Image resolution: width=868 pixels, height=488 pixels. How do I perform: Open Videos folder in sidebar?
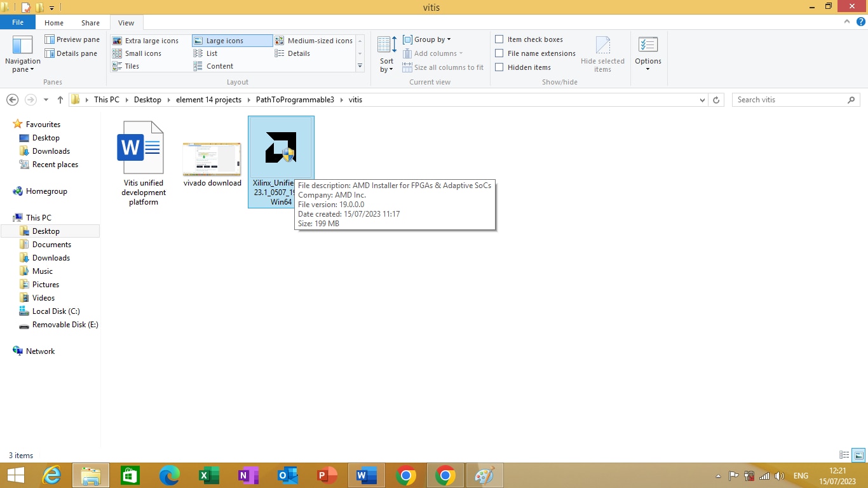tap(43, 298)
